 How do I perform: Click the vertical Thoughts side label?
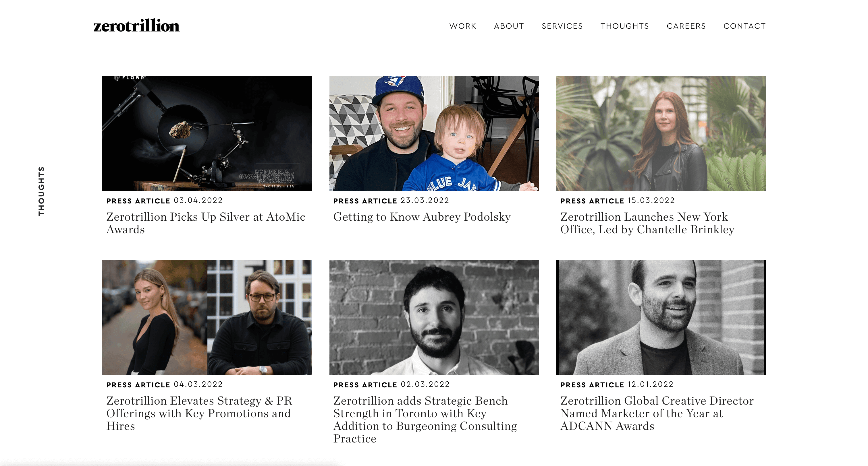click(41, 191)
